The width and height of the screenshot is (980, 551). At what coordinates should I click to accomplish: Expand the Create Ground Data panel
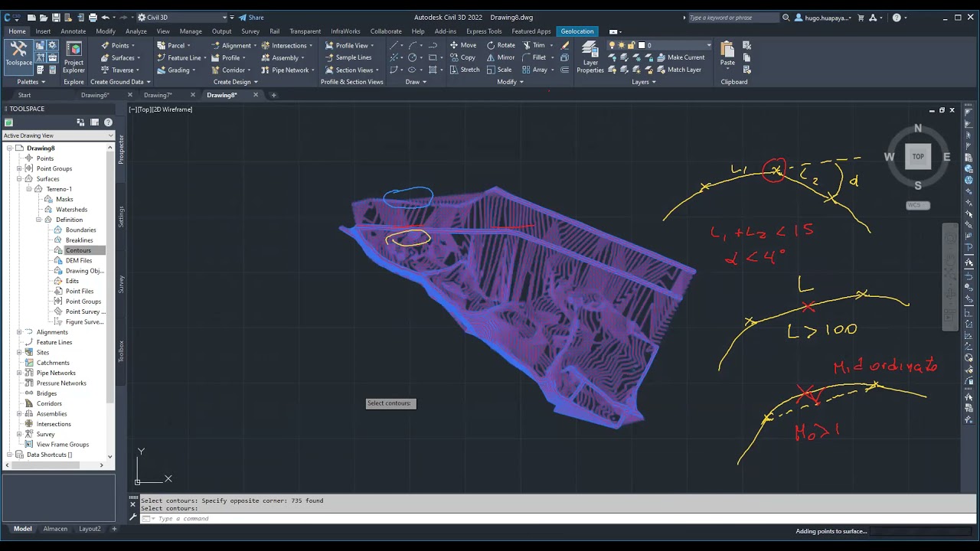pyautogui.click(x=120, y=82)
